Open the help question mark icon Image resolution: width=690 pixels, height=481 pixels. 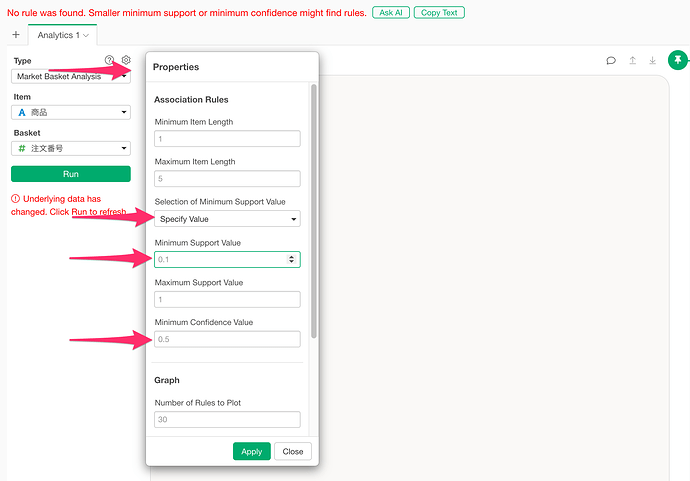[109, 60]
